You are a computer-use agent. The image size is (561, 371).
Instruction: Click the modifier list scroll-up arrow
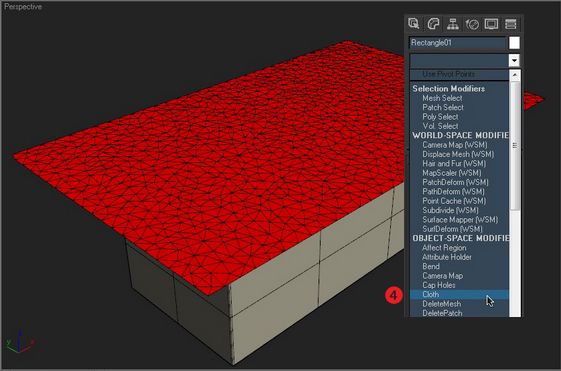515,75
